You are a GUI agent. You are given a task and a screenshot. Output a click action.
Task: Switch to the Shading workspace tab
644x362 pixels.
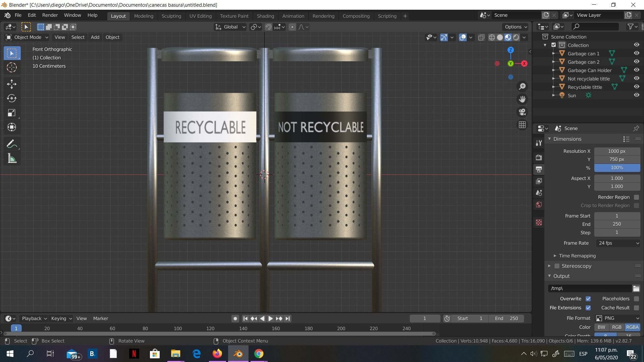click(x=265, y=16)
